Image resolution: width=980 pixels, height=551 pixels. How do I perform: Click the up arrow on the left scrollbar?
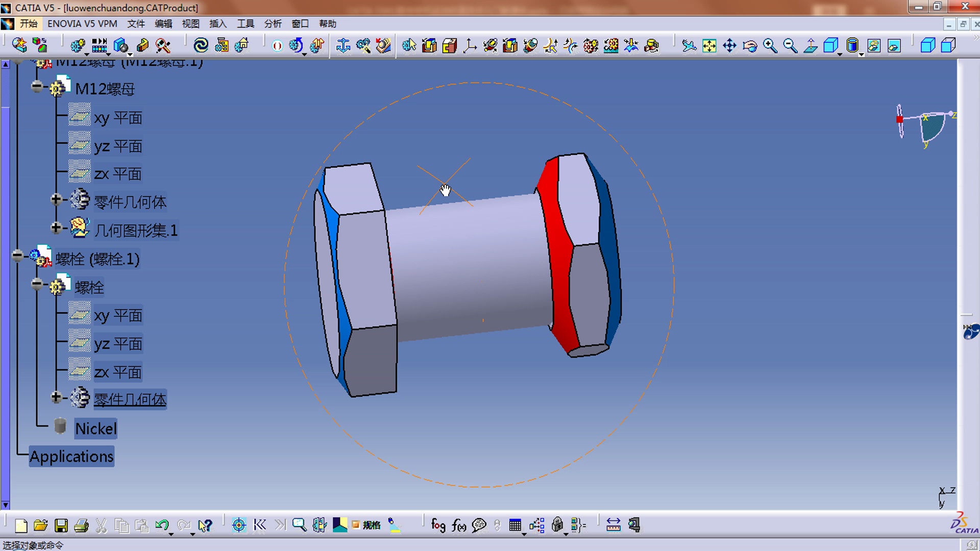[6, 64]
